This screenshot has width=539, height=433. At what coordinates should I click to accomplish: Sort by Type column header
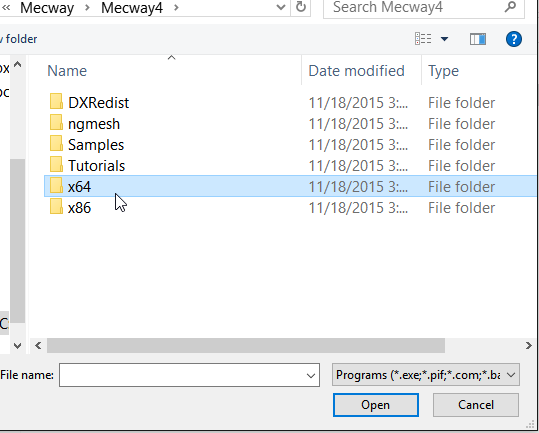pos(443,71)
